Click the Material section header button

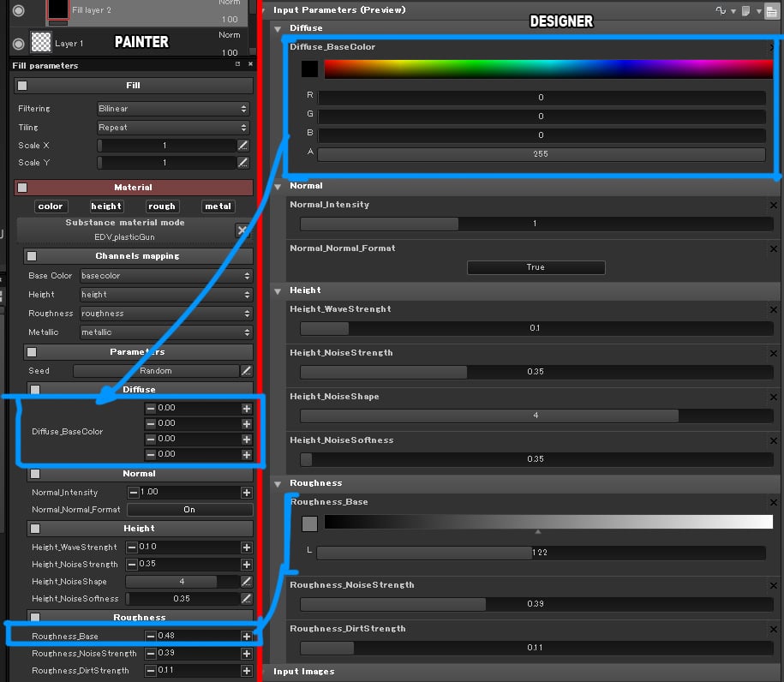pos(135,187)
